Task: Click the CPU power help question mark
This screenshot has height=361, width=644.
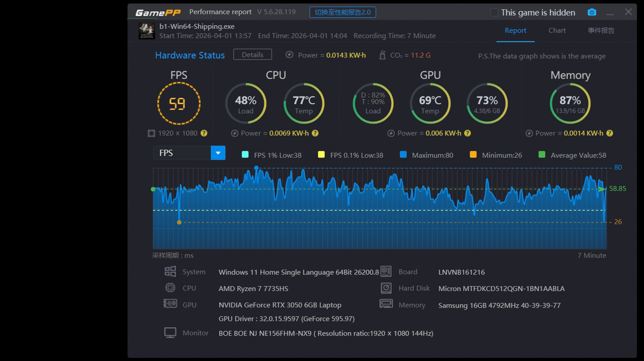Action: pos(315,133)
